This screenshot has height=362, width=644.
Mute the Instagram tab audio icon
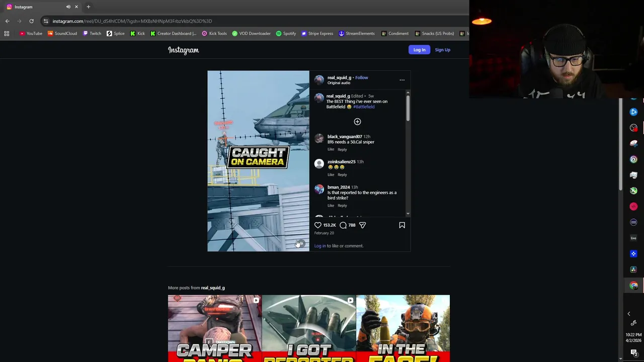click(68, 7)
